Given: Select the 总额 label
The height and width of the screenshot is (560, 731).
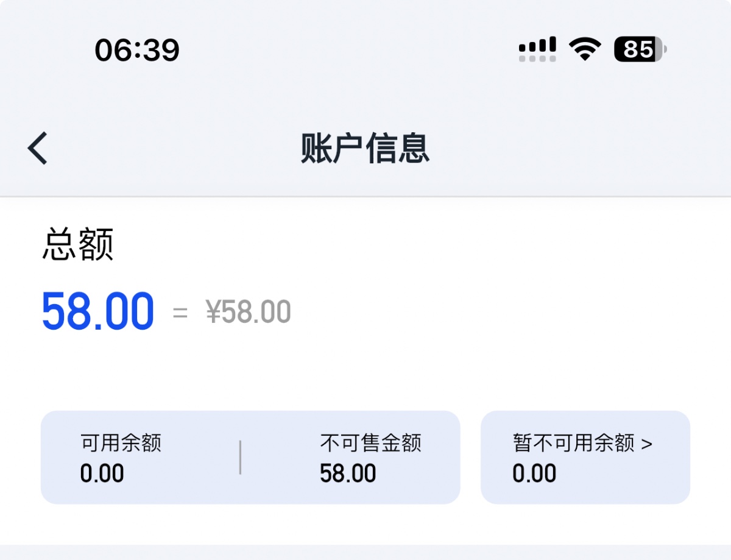Looking at the screenshot, I should (x=78, y=246).
